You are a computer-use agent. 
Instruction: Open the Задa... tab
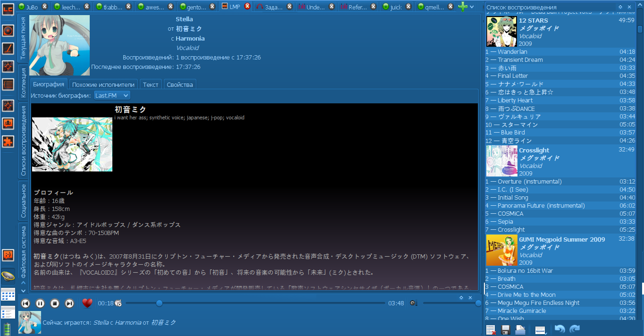pos(274,7)
